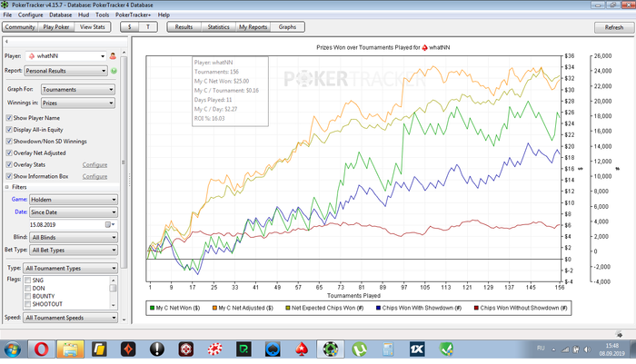The height and width of the screenshot is (364, 636).
Task: Toggle Show Information Box checkbox
Action: pos(9,176)
